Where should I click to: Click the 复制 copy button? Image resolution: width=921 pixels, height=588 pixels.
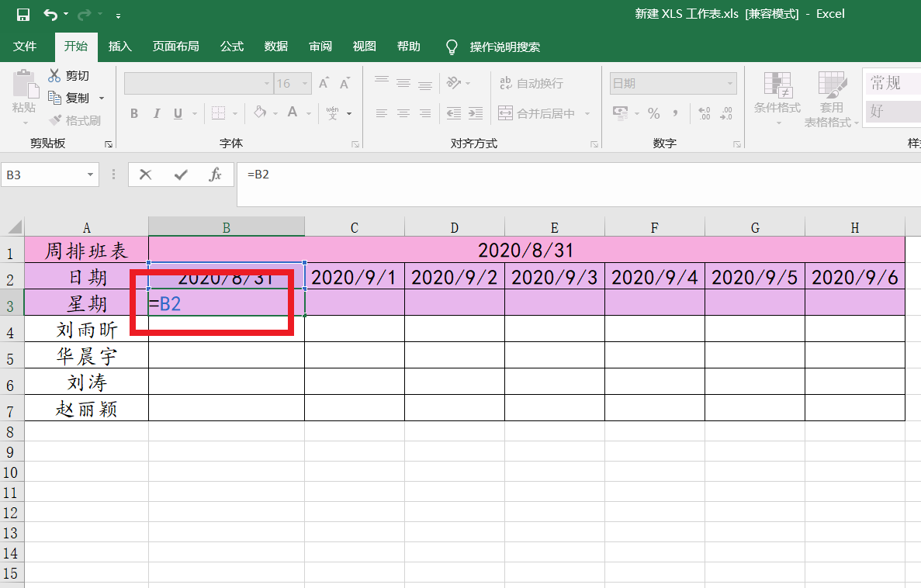click(x=69, y=98)
